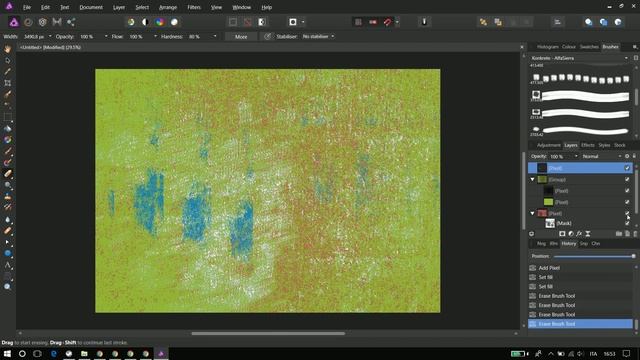Select the Erase Brush tool
Viewport: 640px width, 360px height.
tap(7, 174)
